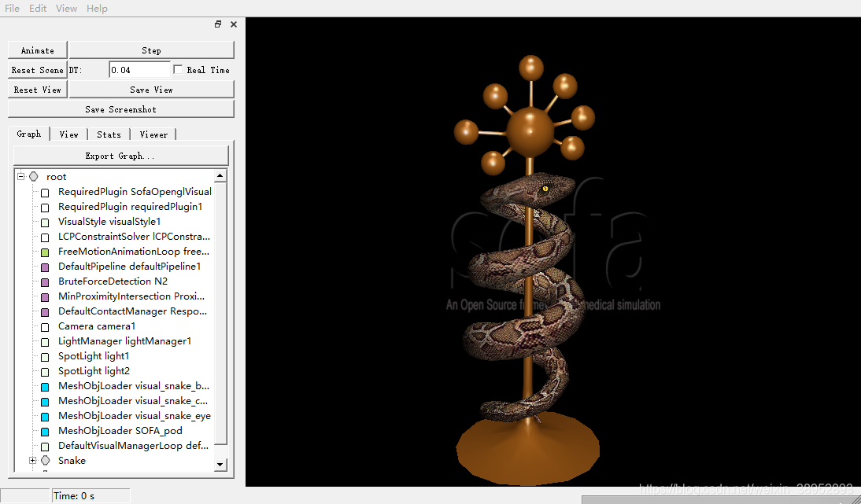Click the Camera camera1 node icon
Viewport: 861px width, 504px height.
45,327
